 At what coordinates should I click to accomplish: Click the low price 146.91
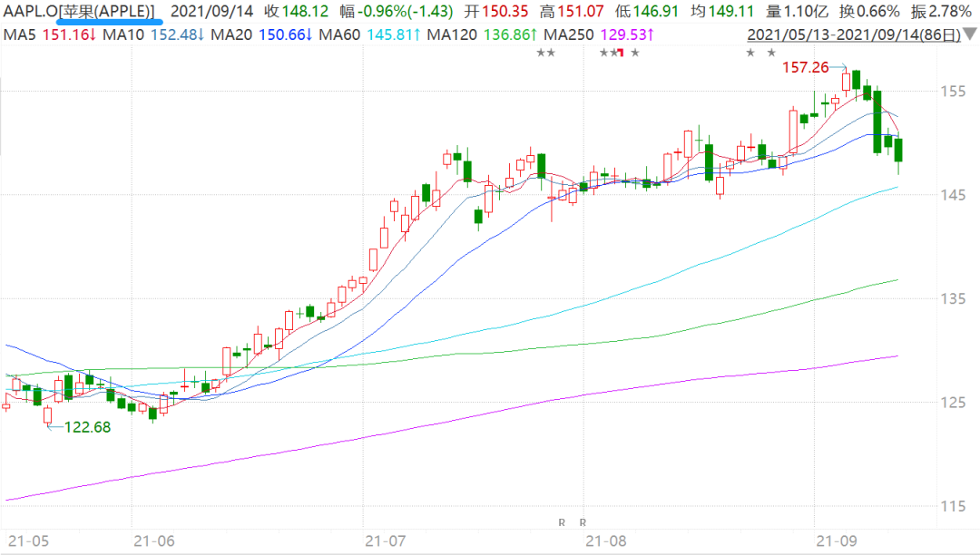click(x=656, y=11)
